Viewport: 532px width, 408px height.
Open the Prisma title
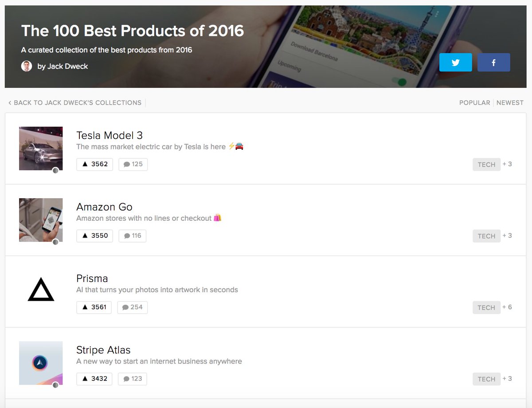tap(92, 279)
